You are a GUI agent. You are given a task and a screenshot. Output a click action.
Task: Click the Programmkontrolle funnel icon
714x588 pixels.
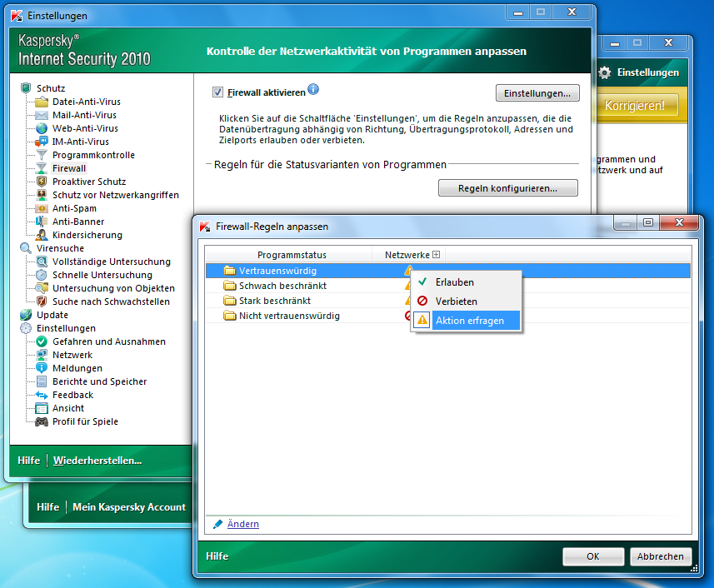click(x=42, y=155)
